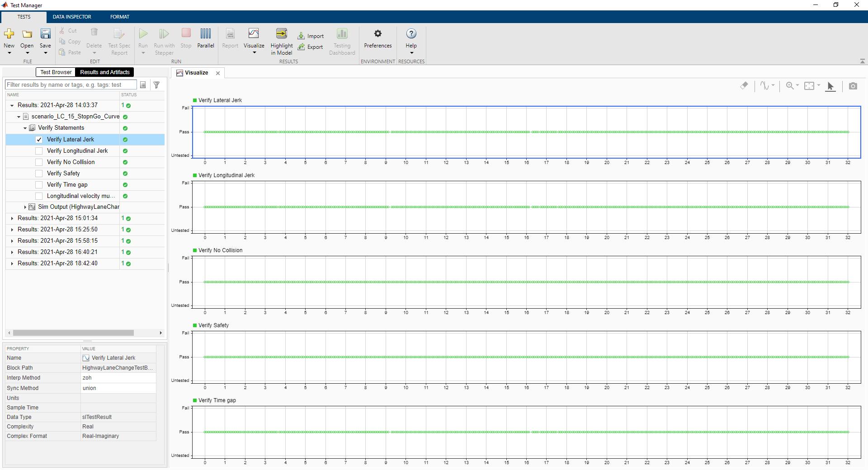Open Preferences gear icon

[377, 34]
